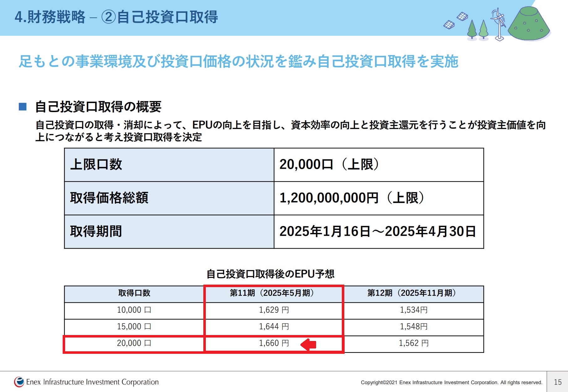Click the green hill illustration in header
Screen dimensions: 568x392
pos(529,24)
